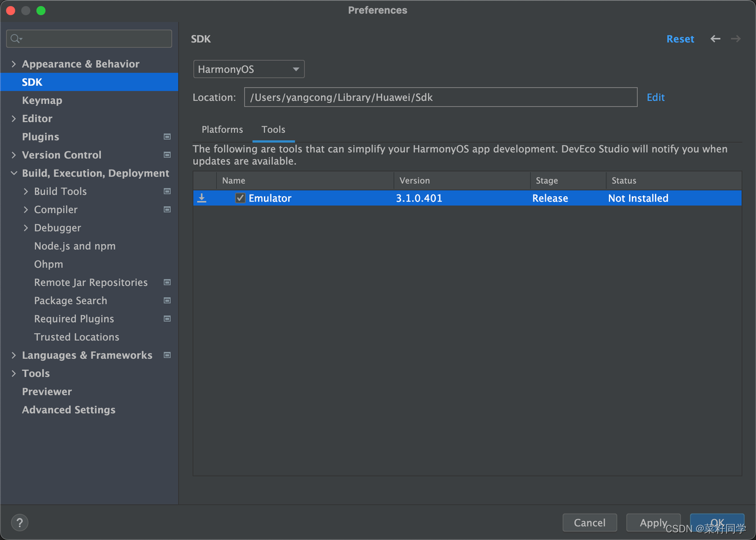Click the Release stage cell
756x540 pixels.
(550, 199)
